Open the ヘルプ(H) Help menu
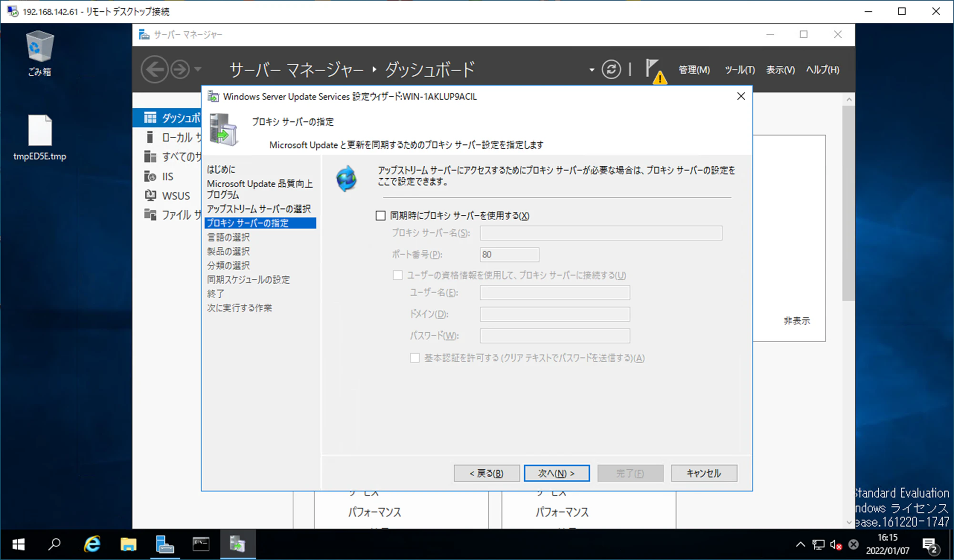Image resolution: width=954 pixels, height=560 pixels. click(x=822, y=70)
